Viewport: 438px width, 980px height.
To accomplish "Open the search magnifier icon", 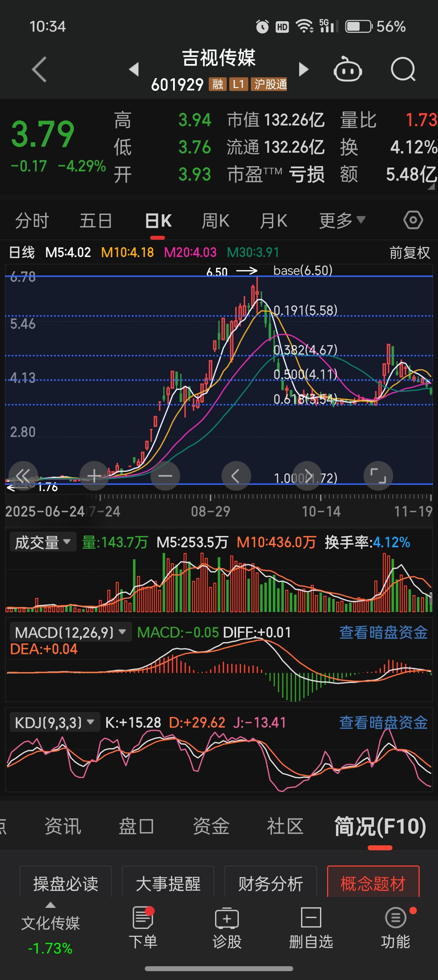I will coord(403,69).
